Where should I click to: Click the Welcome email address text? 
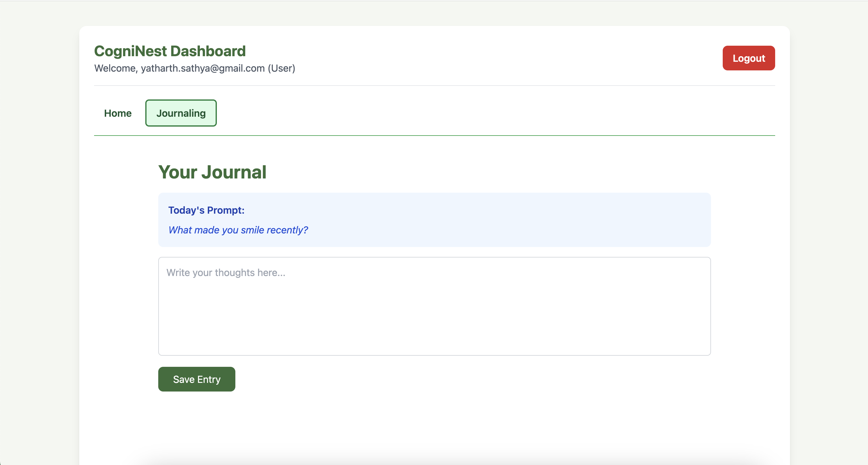tap(203, 69)
